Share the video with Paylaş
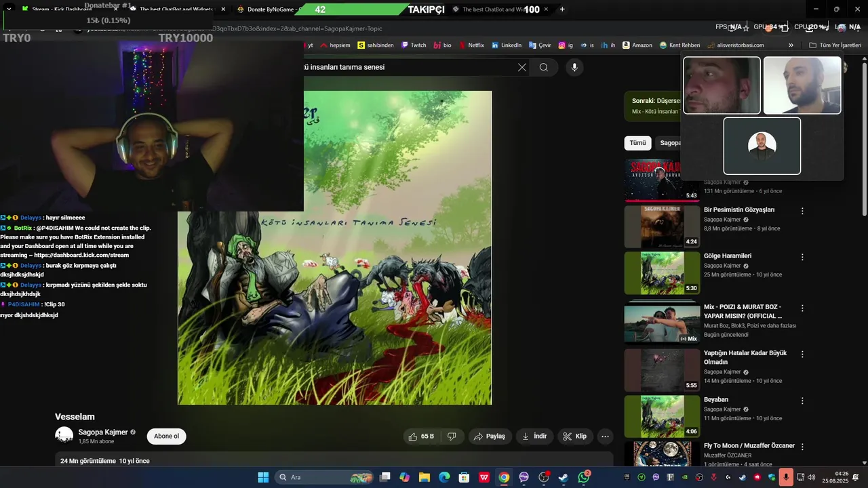Screen dimensions: 868x488 tap(489, 436)
